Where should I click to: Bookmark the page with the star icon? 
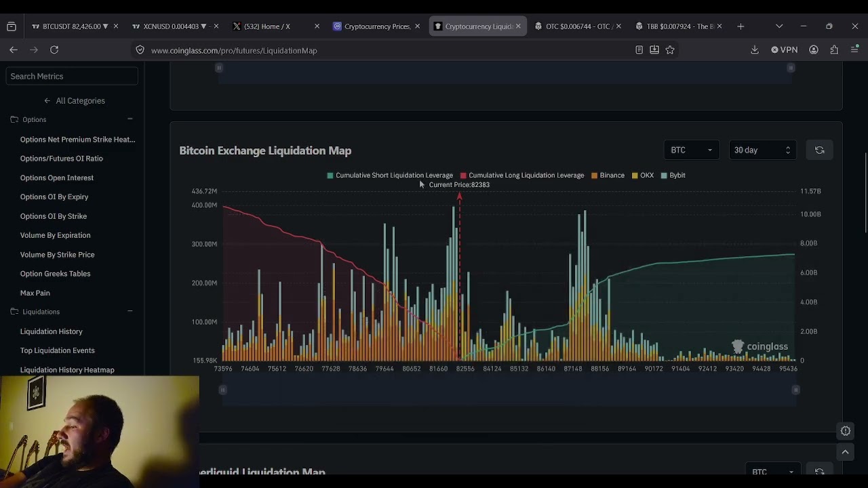coord(670,49)
